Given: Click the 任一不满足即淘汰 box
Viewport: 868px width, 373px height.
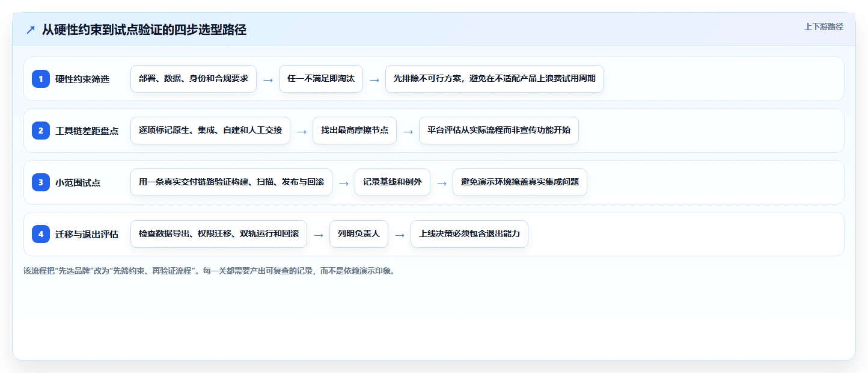Looking at the screenshot, I should (x=321, y=79).
